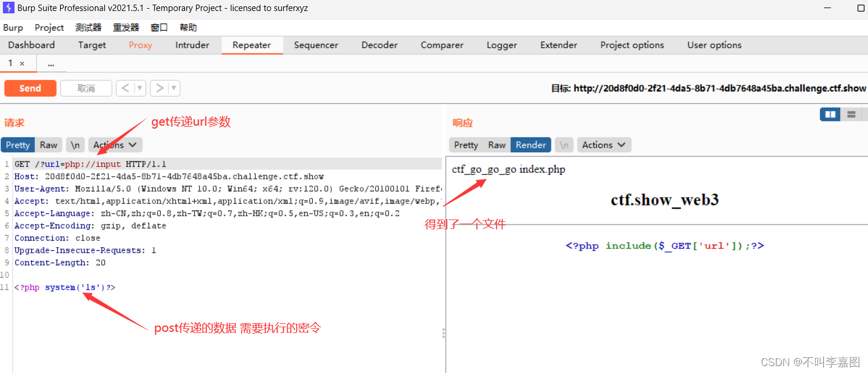Select Raw view in the request pane
868x373 pixels.
click(x=49, y=145)
